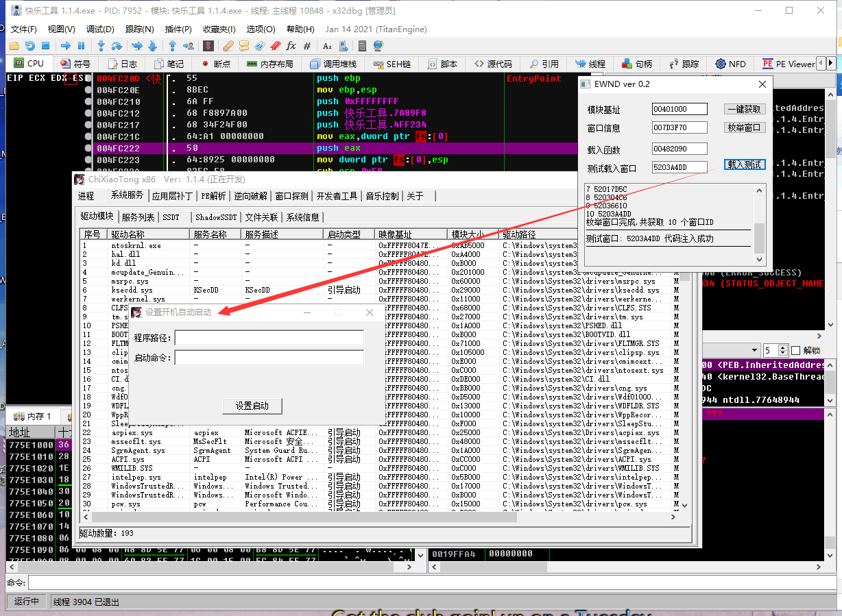Open labels toolbar icon
This screenshot has width=842, height=616.
point(260,46)
